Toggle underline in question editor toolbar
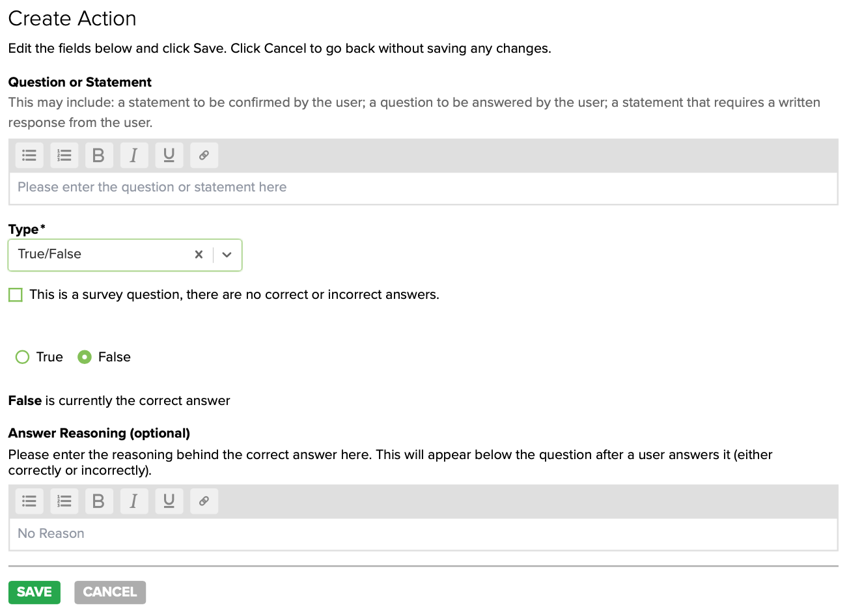The height and width of the screenshot is (616, 849). (x=169, y=156)
